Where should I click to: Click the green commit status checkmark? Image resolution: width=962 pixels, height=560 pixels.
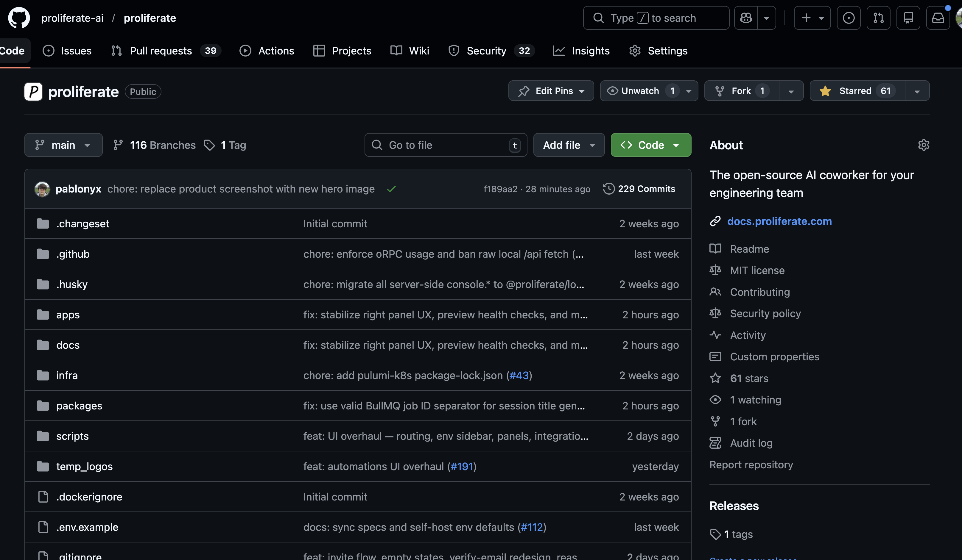point(391,189)
